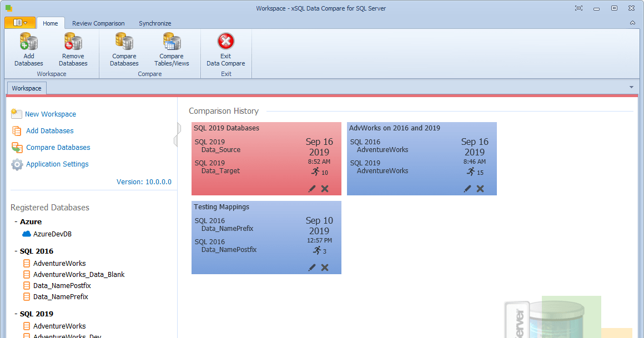Click the Remove Databases ribbon icon
The height and width of the screenshot is (338, 644).
pyautogui.click(x=73, y=42)
